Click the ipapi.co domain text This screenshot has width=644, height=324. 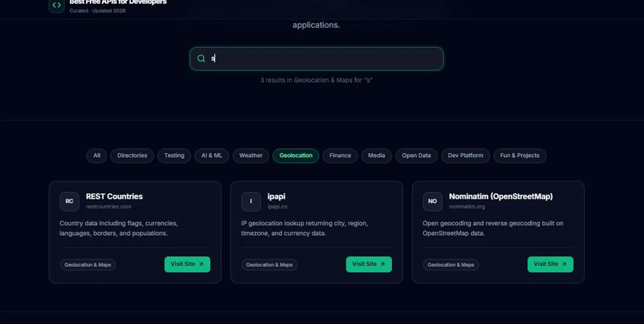point(277,207)
